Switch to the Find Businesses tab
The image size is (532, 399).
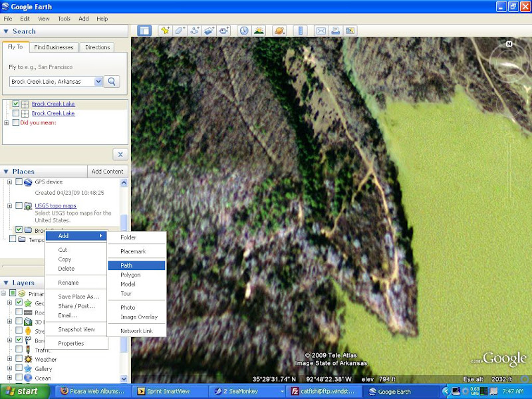click(x=55, y=47)
